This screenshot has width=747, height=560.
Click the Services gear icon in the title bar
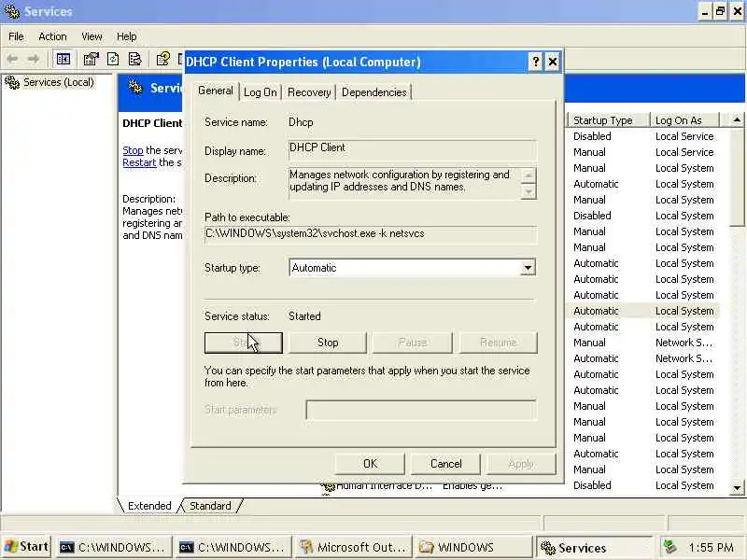pos(11,11)
